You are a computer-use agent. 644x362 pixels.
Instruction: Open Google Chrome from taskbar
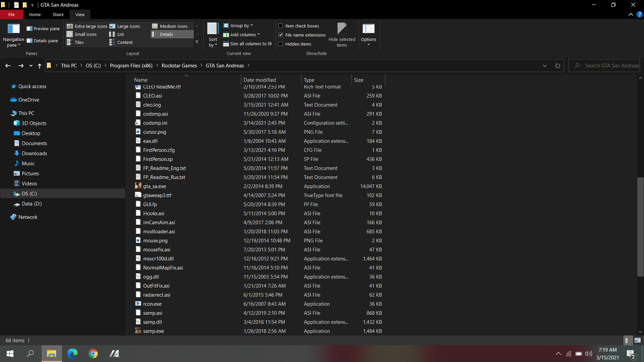click(x=93, y=353)
